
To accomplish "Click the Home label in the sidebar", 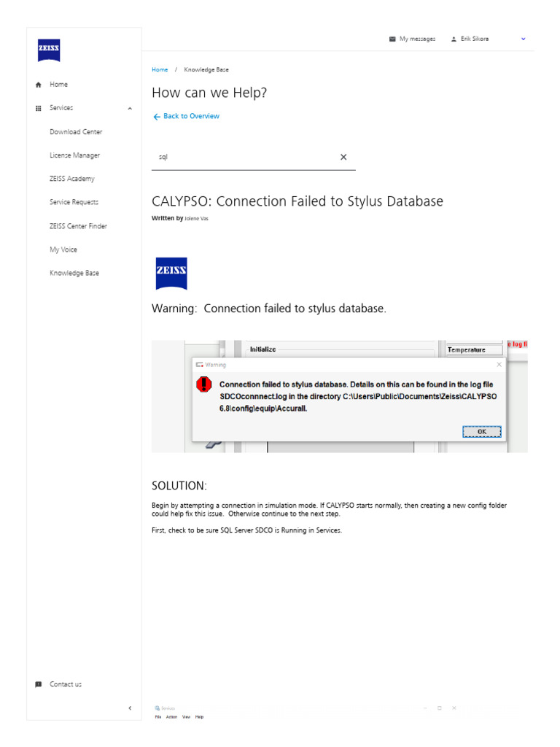I will 58,85.
